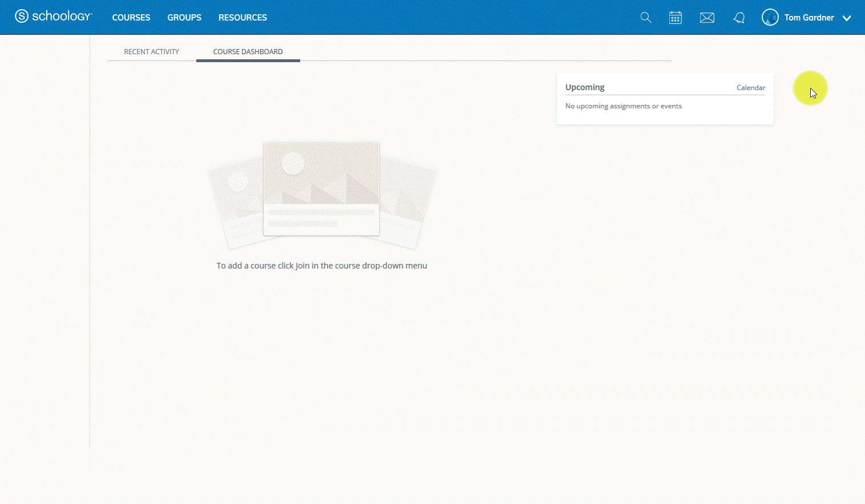
Task: Click Tom Gardner's name in the header
Action: (x=810, y=17)
